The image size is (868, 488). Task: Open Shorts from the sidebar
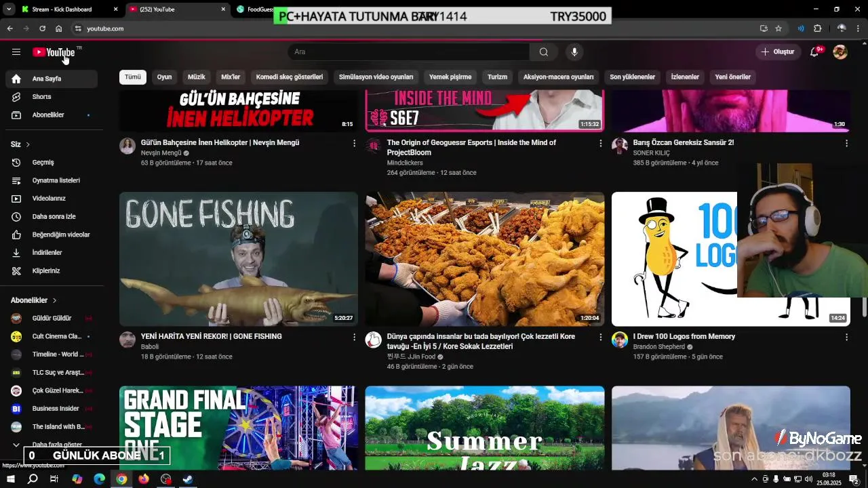52,97
